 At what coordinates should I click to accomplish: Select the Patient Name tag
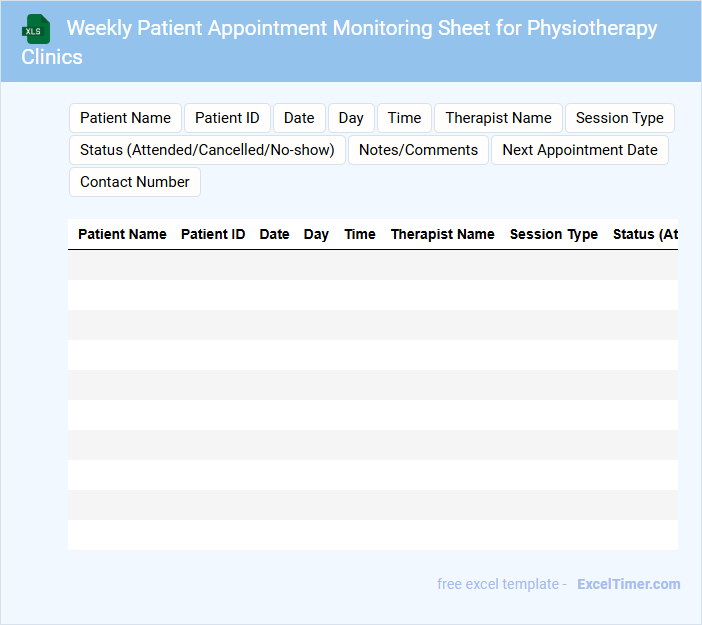point(125,118)
